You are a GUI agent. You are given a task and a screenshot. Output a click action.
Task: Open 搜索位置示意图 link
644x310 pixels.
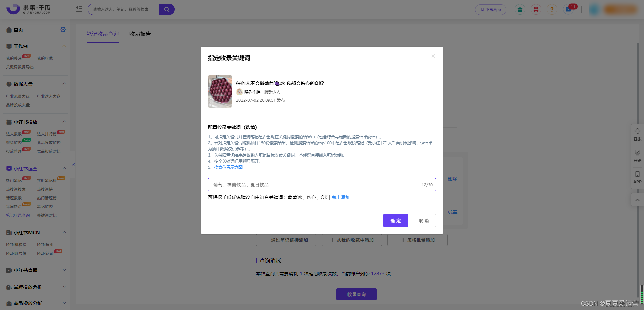tap(228, 167)
